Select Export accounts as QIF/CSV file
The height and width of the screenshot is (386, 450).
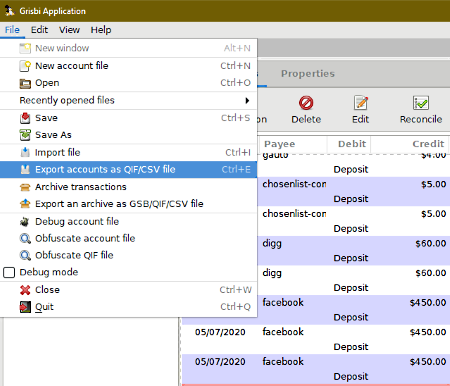click(128, 169)
